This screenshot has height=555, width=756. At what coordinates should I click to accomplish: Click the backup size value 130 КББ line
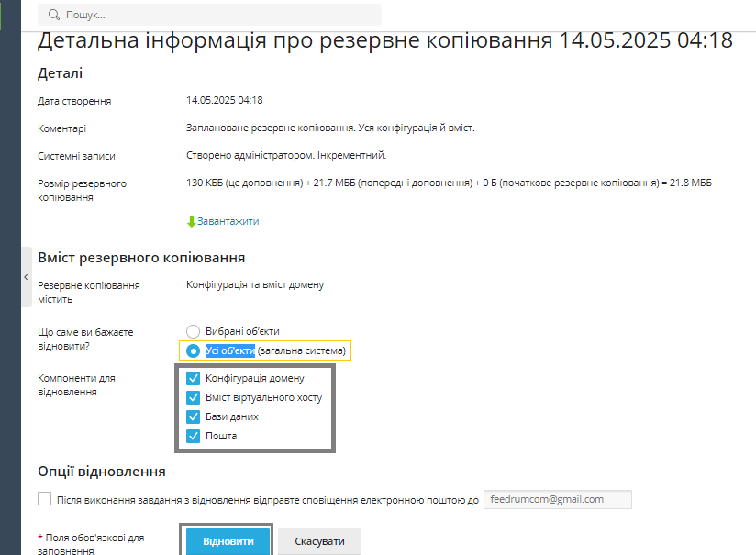(449, 183)
